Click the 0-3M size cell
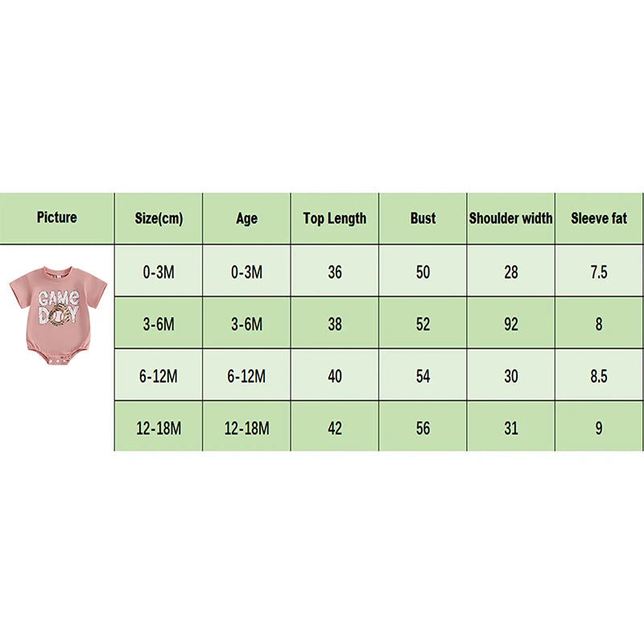 click(x=159, y=272)
